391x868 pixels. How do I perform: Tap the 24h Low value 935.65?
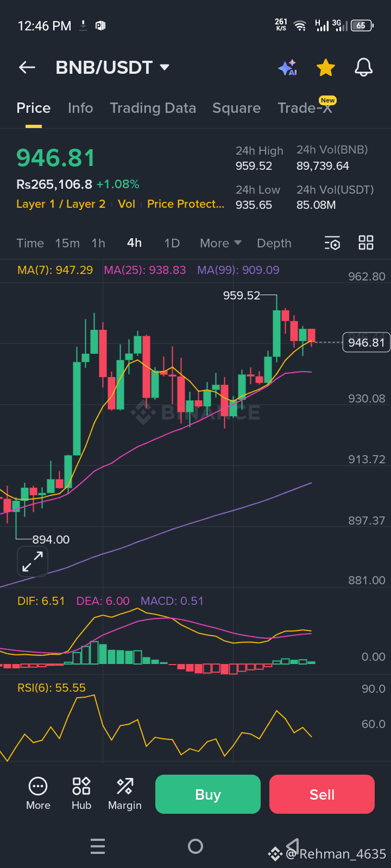click(x=254, y=205)
